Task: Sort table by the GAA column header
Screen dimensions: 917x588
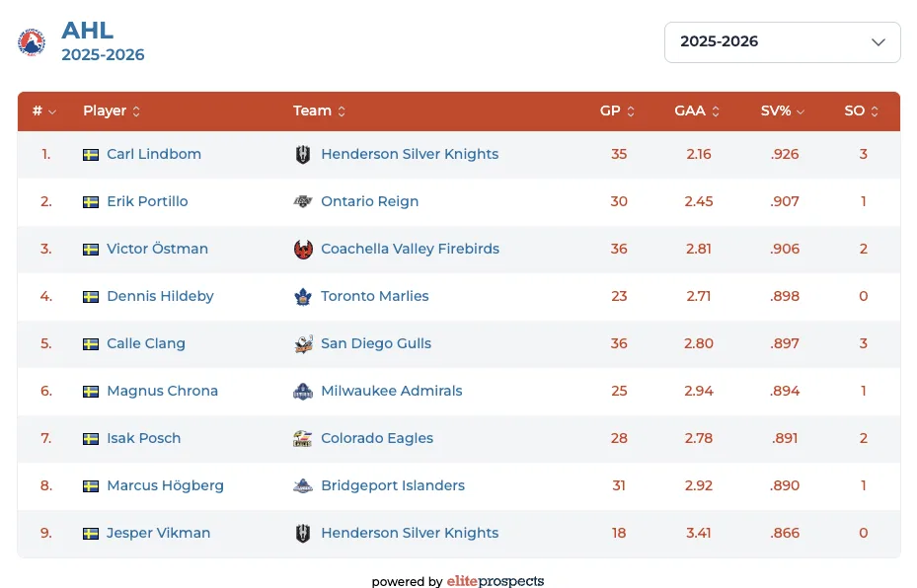Action: pyautogui.click(x=697, y=111)
